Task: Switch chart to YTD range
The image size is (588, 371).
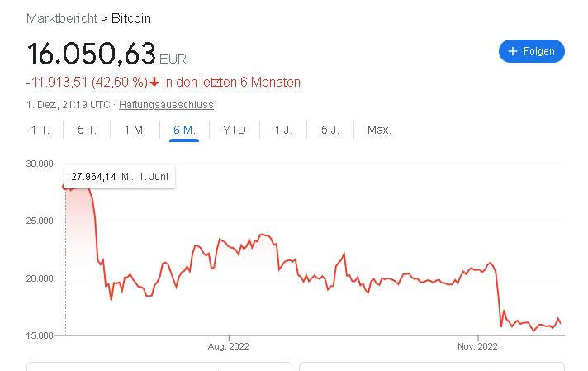Action: tap(235, 130)
